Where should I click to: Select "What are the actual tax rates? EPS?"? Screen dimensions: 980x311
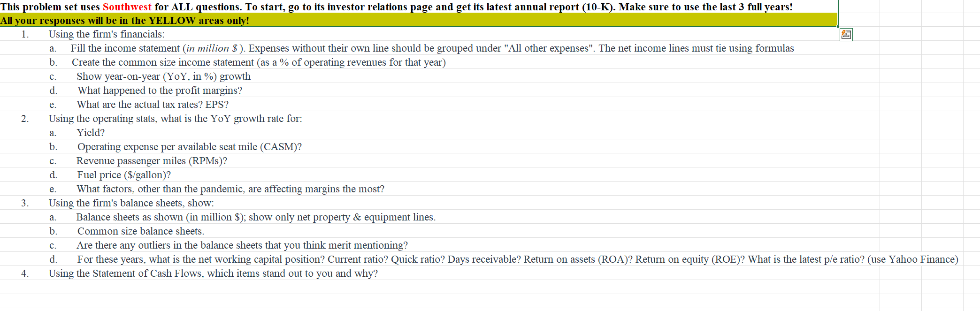[153, 105]
